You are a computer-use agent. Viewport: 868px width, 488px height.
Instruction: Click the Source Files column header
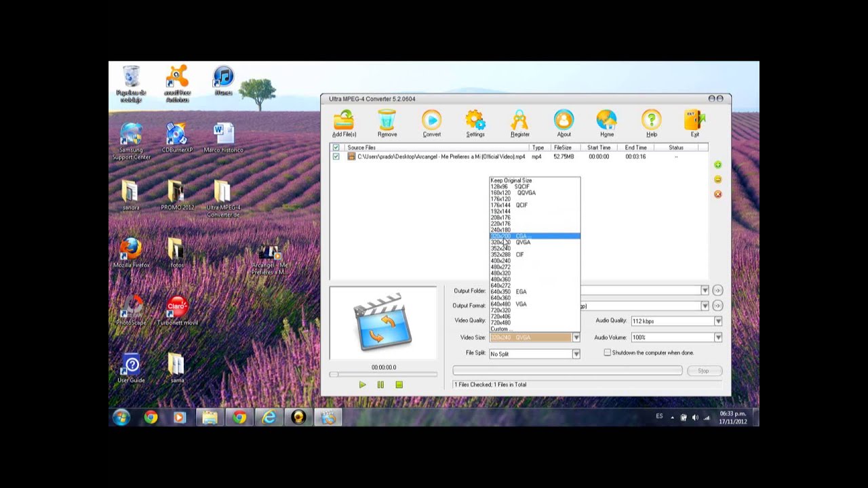[x=435, y=147]
